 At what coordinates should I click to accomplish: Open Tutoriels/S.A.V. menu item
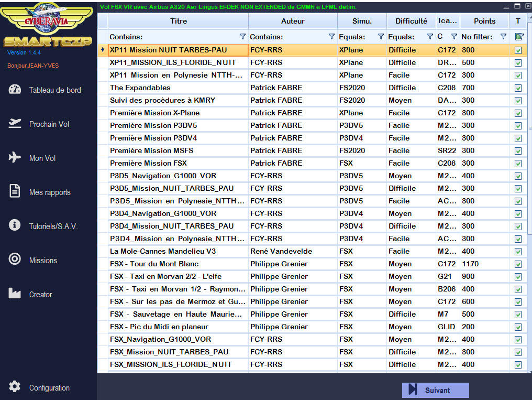pyautogui.click(x=53, y=226)
